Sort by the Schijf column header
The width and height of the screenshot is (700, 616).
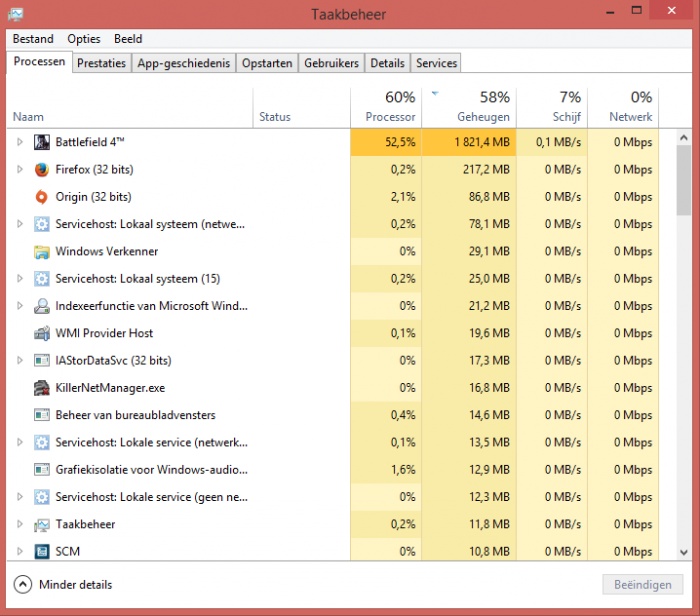[x=552, y=108]
